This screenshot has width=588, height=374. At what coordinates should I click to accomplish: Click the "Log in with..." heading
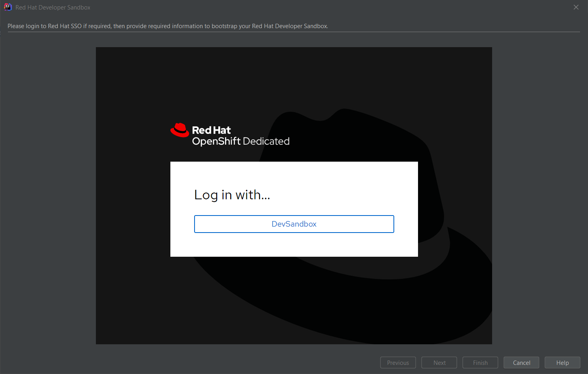[232, 195]
